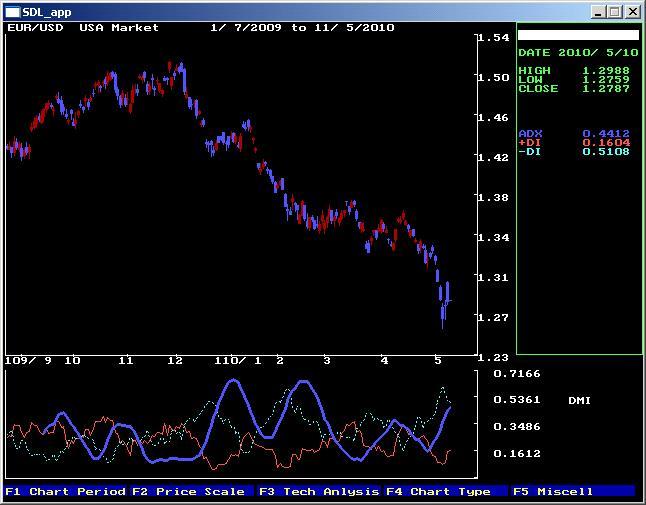Click the CLOSE value 1.2787

[606, 89]
